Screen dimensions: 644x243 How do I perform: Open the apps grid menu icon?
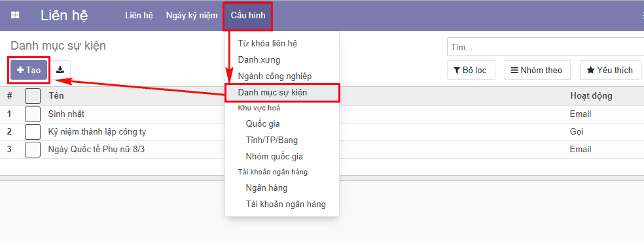(15, 15)
